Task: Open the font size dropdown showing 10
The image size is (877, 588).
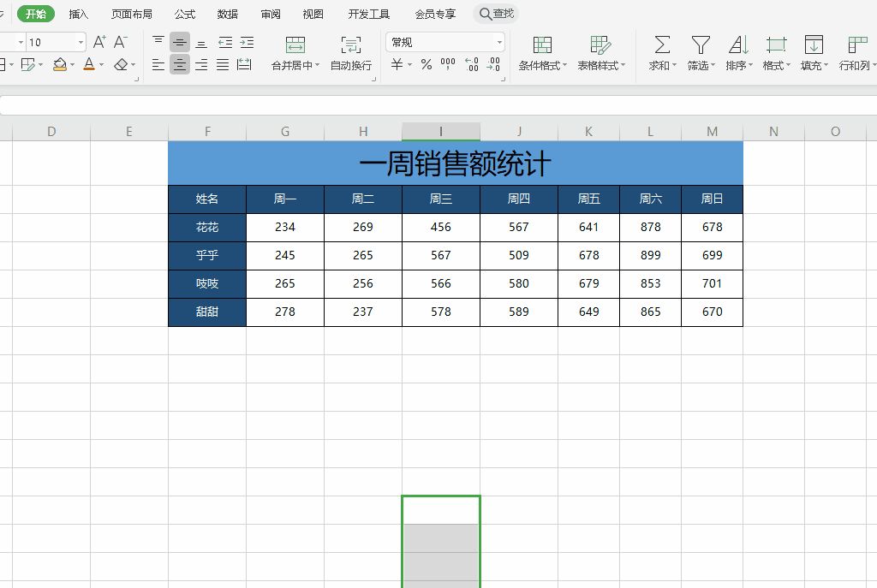Action: (81, 42)
